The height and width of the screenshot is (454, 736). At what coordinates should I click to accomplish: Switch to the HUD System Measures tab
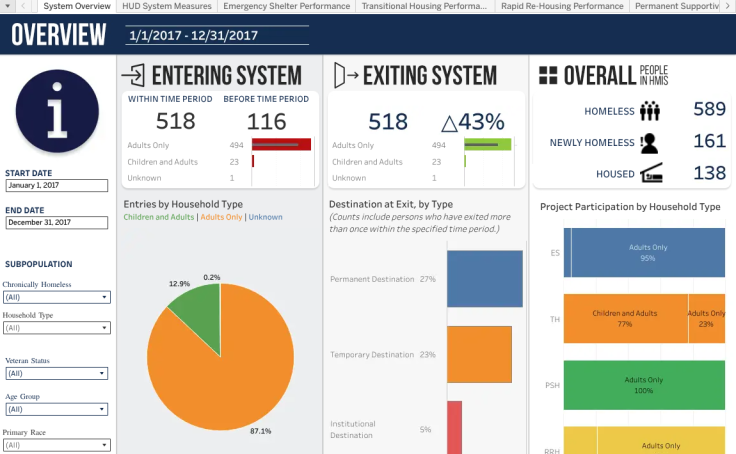point(167,6)
